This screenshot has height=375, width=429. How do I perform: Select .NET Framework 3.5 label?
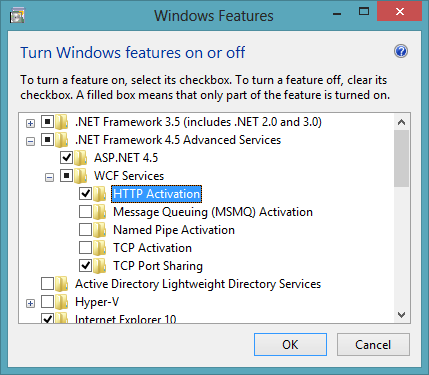(198, 122)
